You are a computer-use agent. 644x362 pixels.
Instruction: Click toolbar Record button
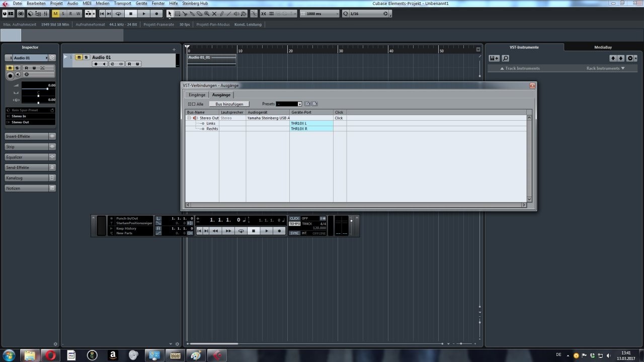click(156, 14)
